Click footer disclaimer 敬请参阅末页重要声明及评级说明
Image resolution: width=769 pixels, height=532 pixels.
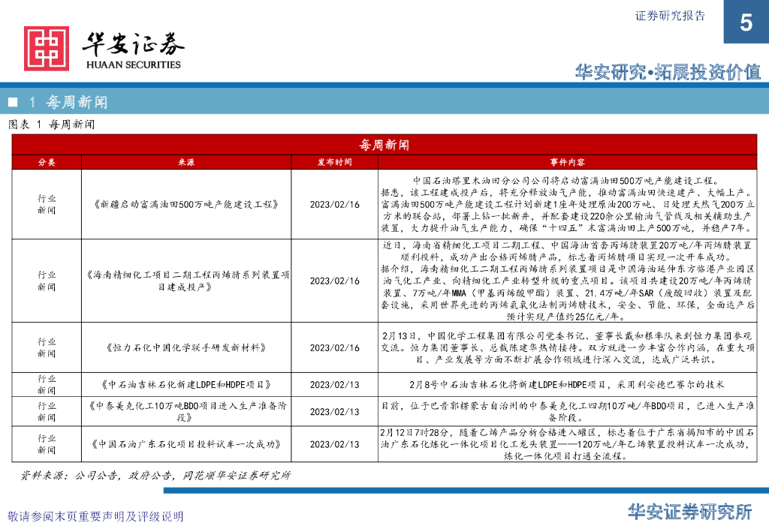tap(95, 516)
